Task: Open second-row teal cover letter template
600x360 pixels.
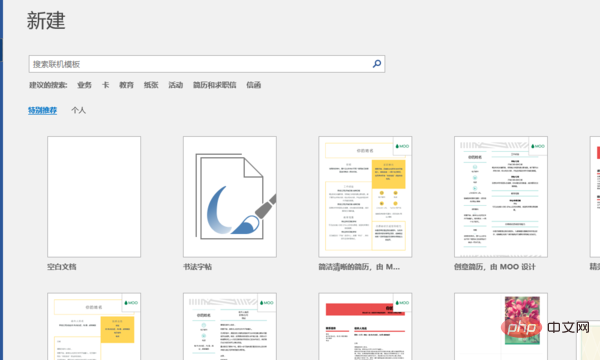Action: [x=230, y=326]
